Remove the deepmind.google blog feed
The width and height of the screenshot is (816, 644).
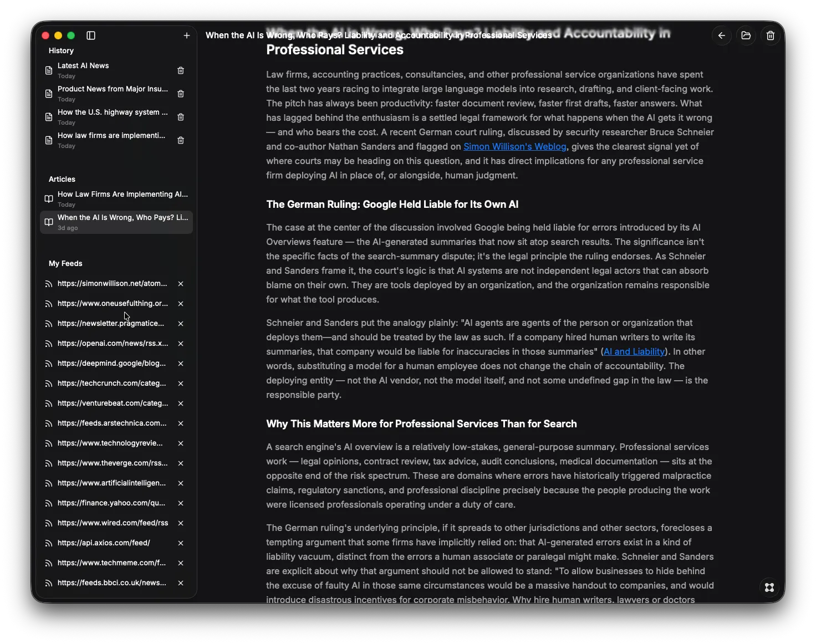tap(181, 364)
